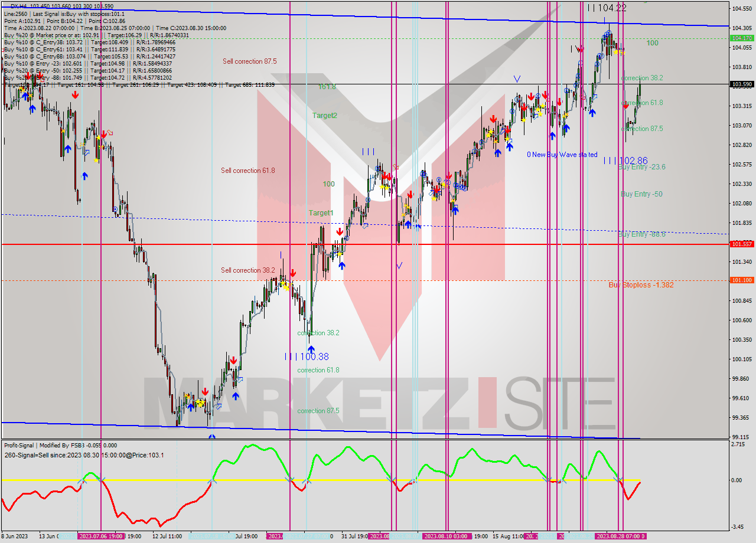Click the 'Line:2560 | Last Signal is:Buy' info line
Viewport: 756px width, 543px height.
[64, 14]
